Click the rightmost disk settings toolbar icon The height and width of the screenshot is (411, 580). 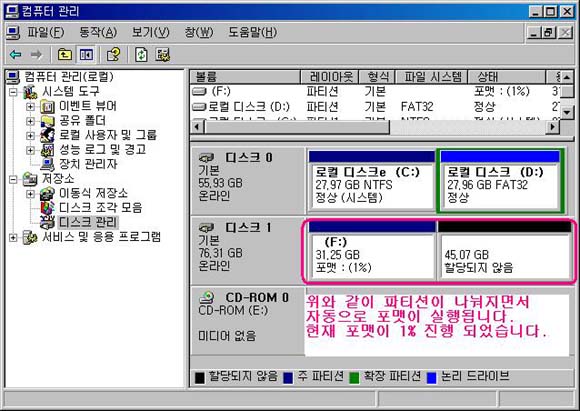click(162, 55)
